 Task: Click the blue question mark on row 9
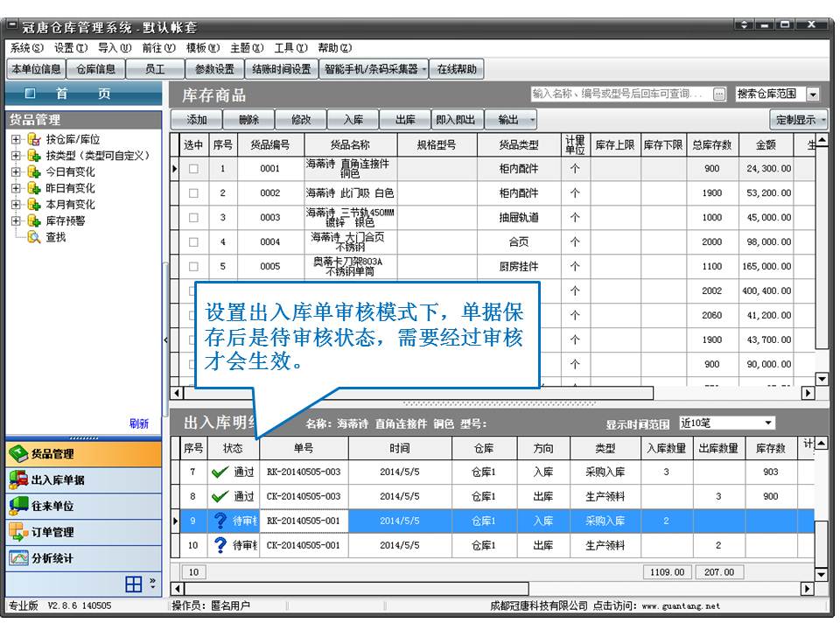point(220,521)
